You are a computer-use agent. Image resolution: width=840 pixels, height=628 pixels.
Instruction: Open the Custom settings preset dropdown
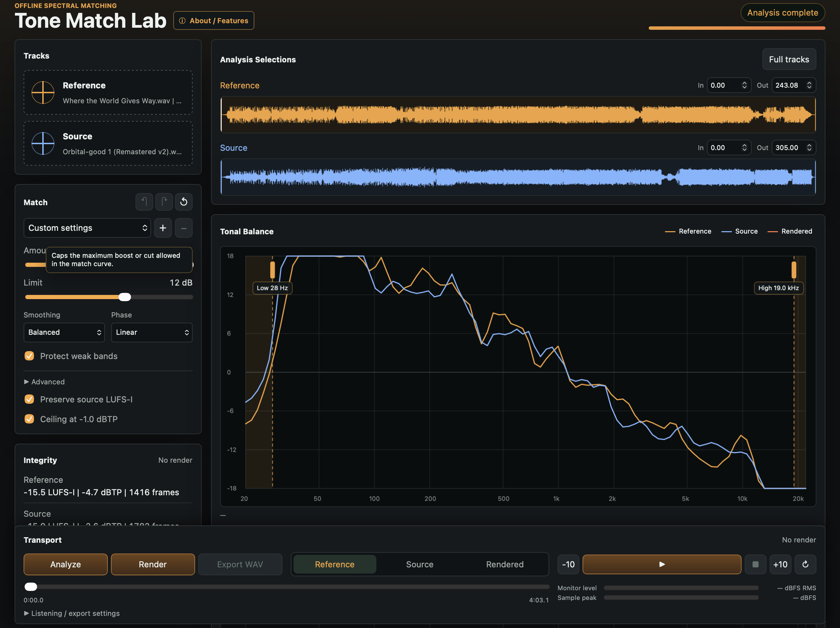87,228
